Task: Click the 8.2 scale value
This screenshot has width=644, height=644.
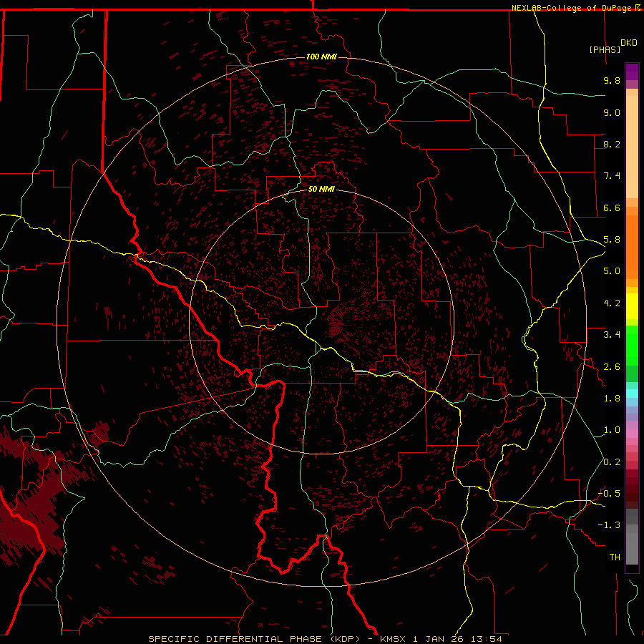Action: coord(612,144)
